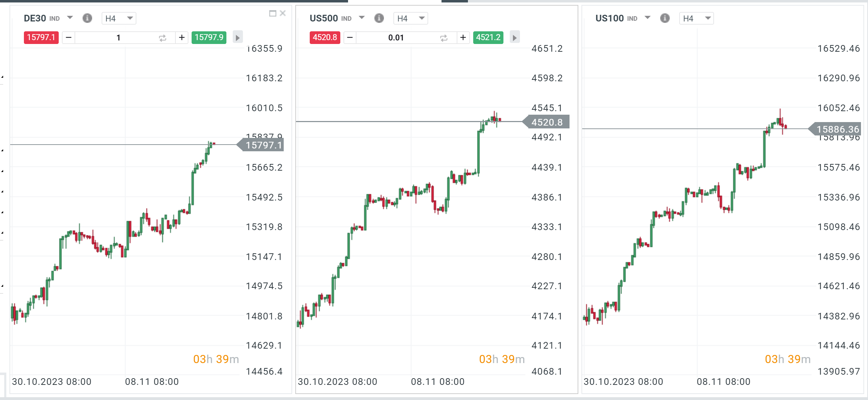Decrease DE30 volume with minus button
Screen dimensions: 868x400
(69, 37)
